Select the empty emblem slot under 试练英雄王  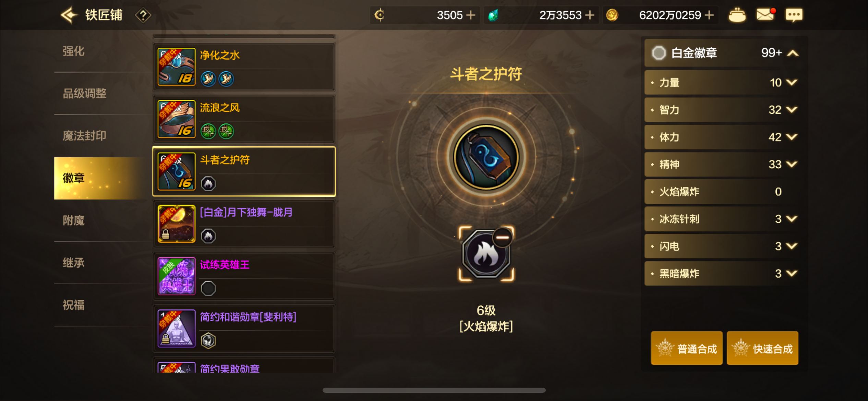[208, 288]
